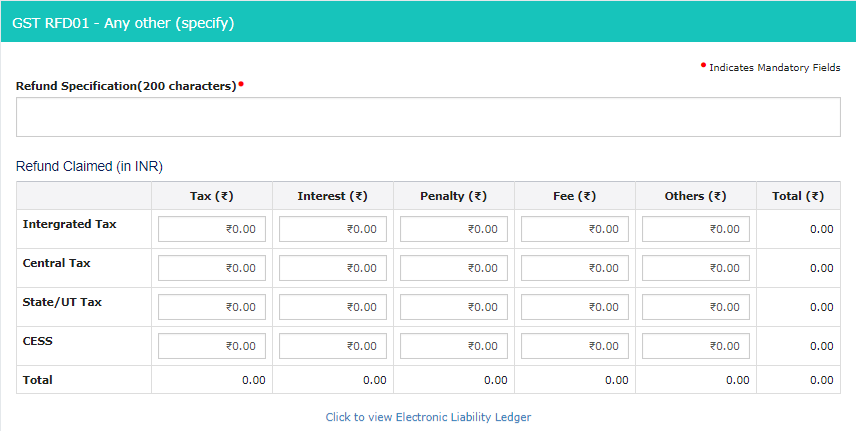Screen dimensions: 856x431
Task: Select State/UT Tax Others amount field
Action: coord(696,307)
